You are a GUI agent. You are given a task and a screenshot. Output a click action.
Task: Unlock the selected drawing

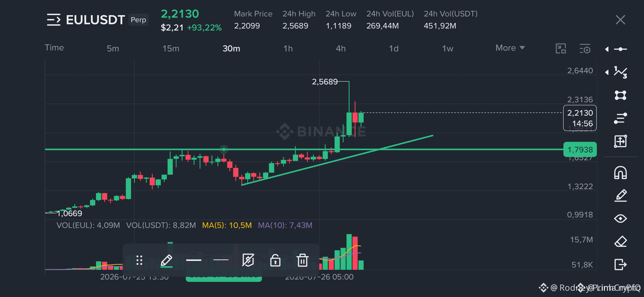(275, 260)
